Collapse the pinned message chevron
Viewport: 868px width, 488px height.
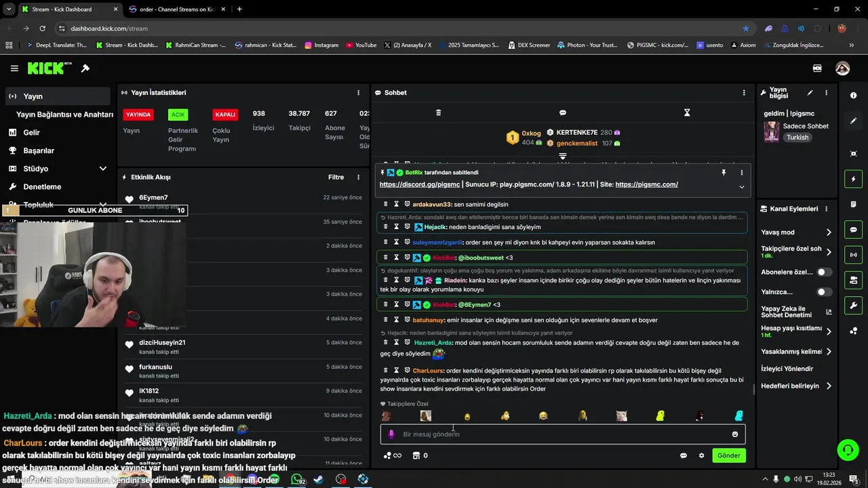click(x=741, y=187)
